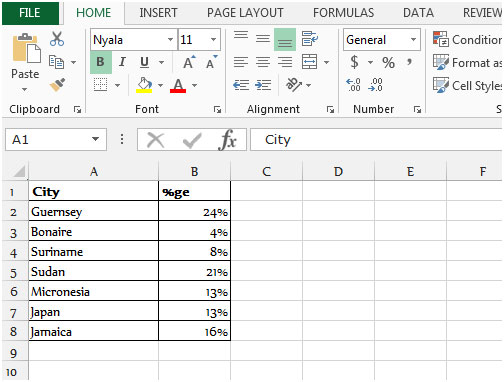Open Name Box dropdown arrow
The height and width of the screenshot is (382, 504).
point(96,139)
